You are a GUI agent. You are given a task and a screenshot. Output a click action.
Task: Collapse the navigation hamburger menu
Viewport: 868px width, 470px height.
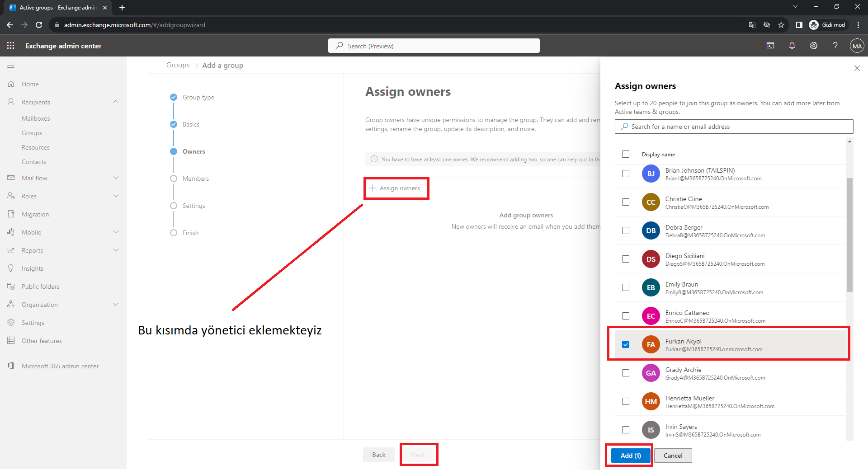click(x=11, y=66)
